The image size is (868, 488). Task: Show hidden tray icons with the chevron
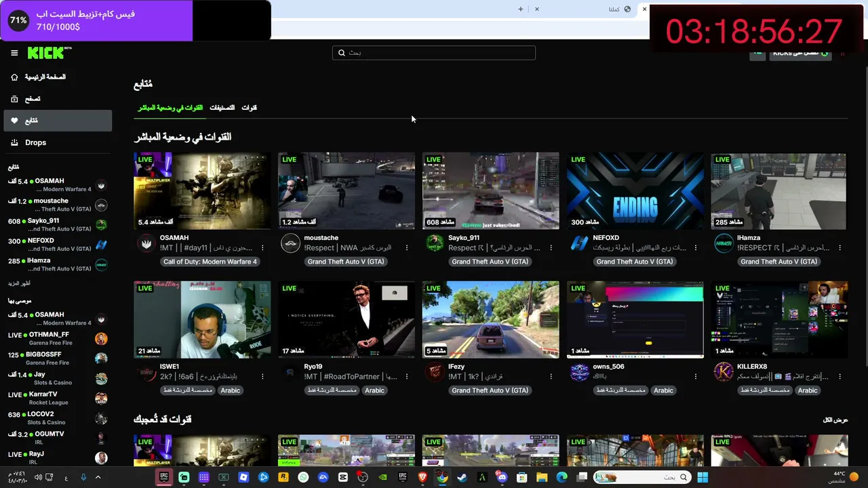pyautogui.click(x=98, y=477)
